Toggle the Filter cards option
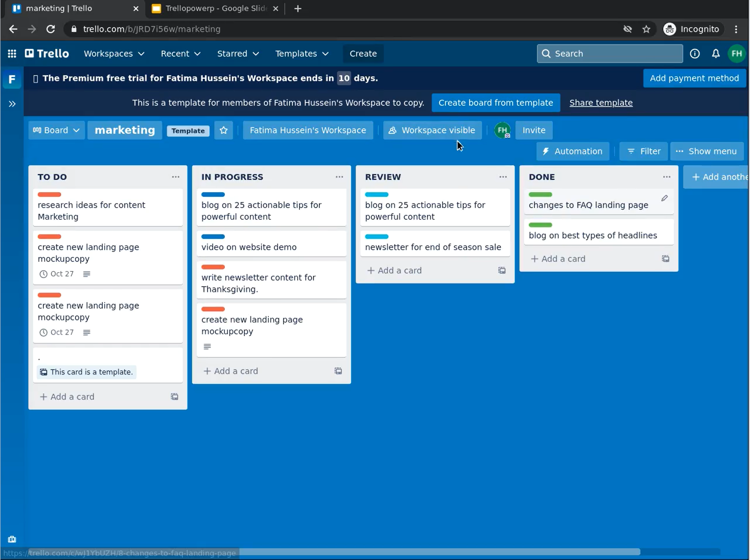The height and width of the screenshot is (560, 750). (x=643, y=151)
